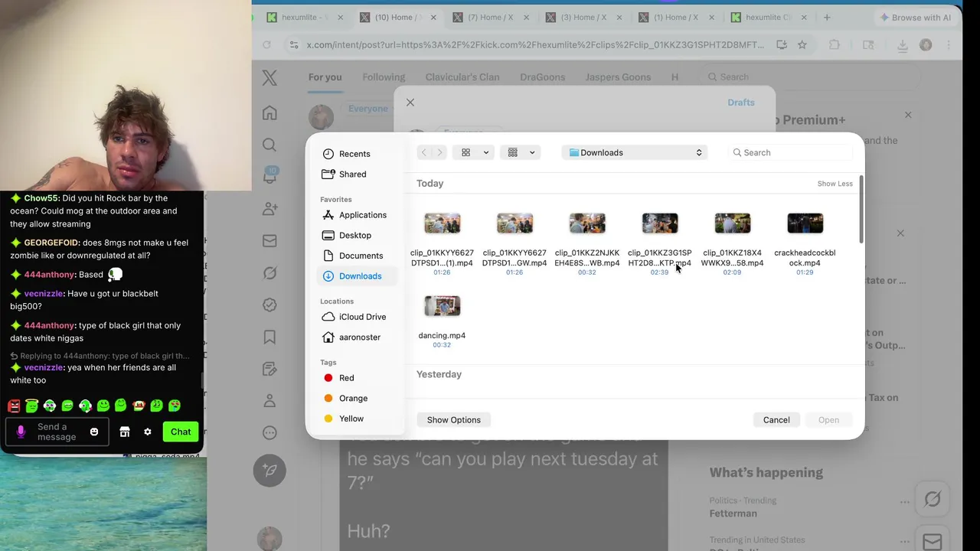The height and width of the screenshot is (551, 980).
Task: Open X Explore search icon in rail
Action: (269, 145)
